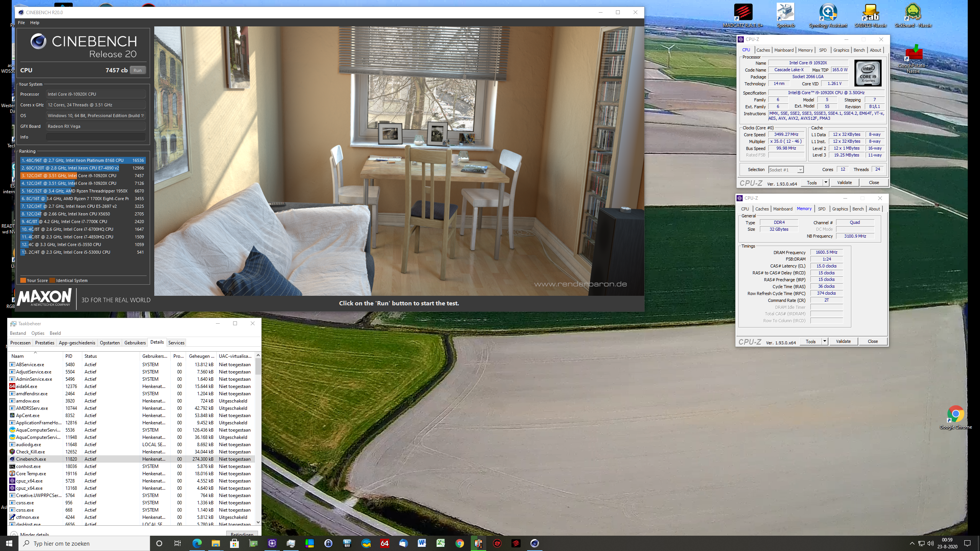Viewport: 980px width, 551px height.
Task: Click Close button in lower CPU-Z window
Action: (x=872, y=341)
